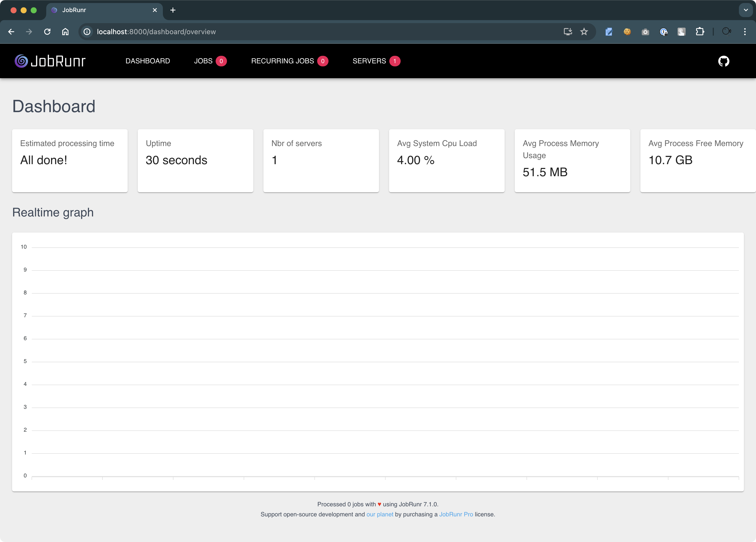
Task: Open the cookie extension icon
Action: click(x=627, y=32)
